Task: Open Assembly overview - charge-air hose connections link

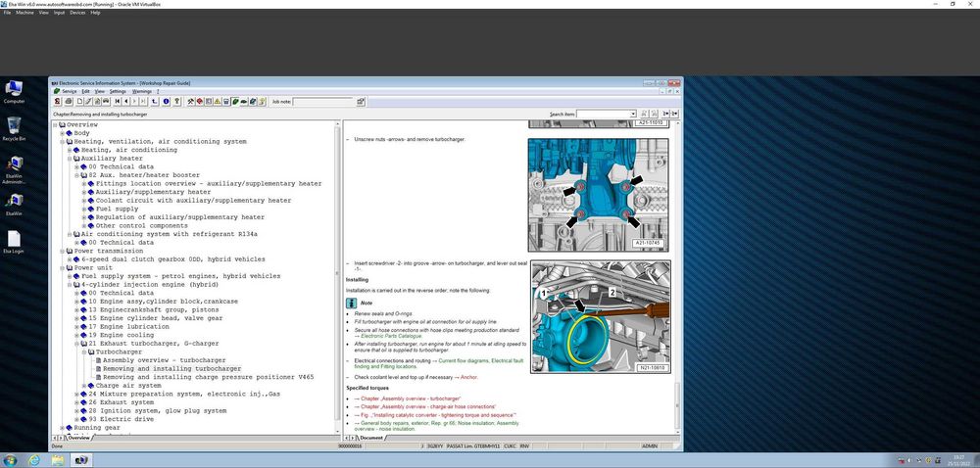Action: point(428,406)
